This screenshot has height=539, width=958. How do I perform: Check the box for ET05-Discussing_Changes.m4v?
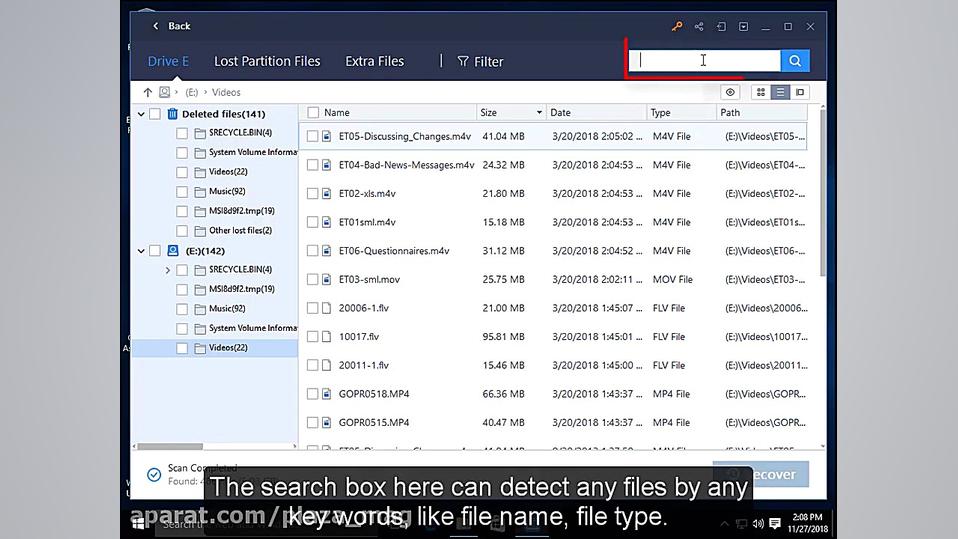(313, 136)
